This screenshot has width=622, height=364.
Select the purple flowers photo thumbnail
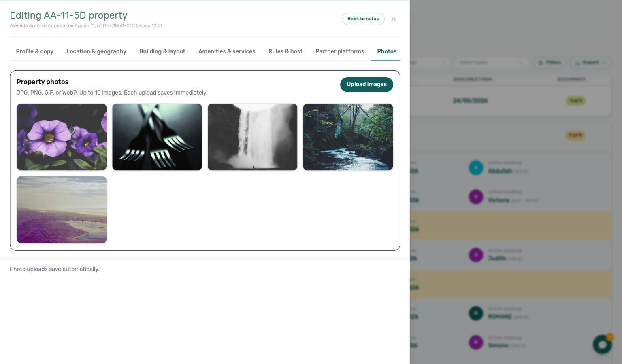click(x=62, y=137)
